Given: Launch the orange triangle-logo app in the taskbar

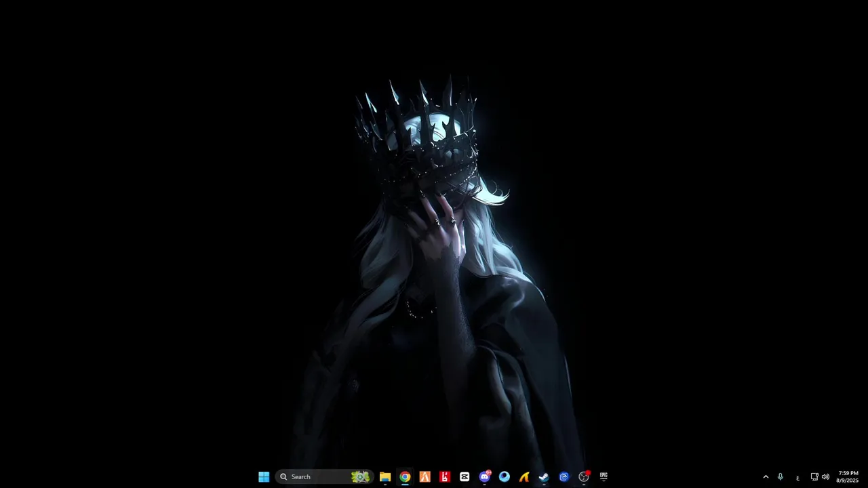Looking at the screenshot, I should [x=425, y=476].
